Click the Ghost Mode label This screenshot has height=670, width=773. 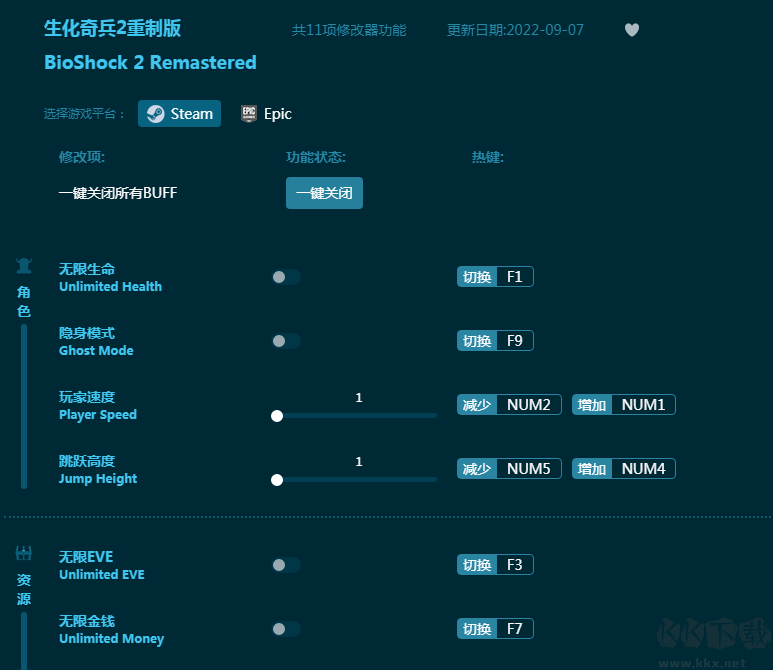96,351
